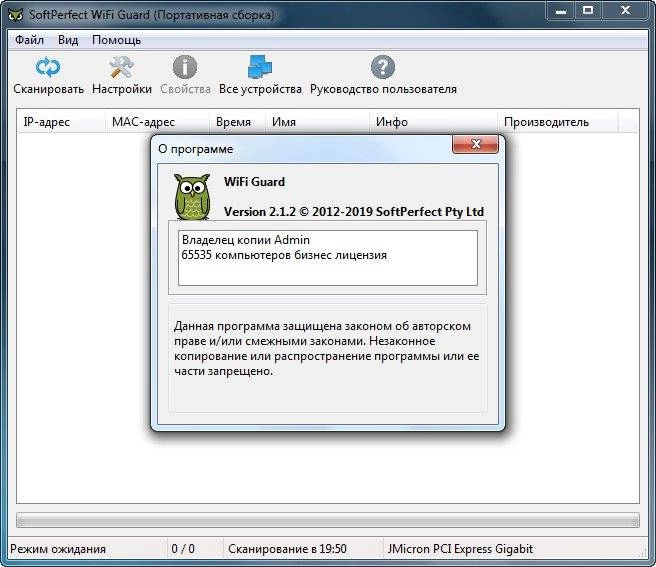Image resolution: width=656 pixels, height=567 pixels.
Task: Click 'Владелец копии Admin' text
Action: point(246,240)
